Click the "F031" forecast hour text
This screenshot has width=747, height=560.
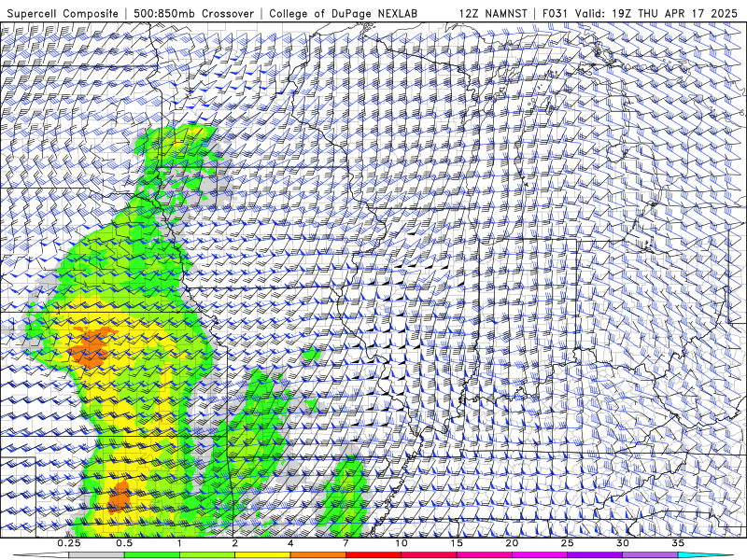[556, 14]
